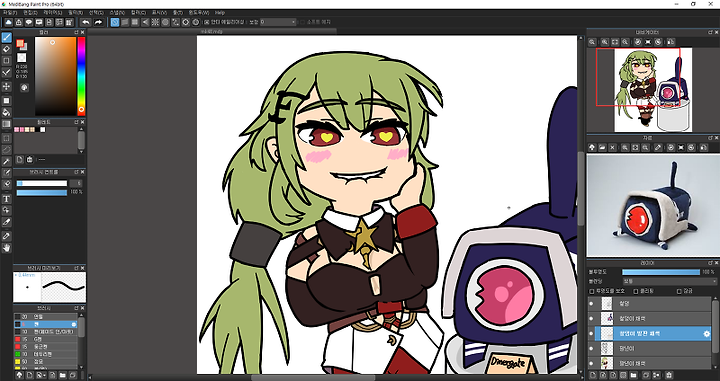The width and height of the screenshot is (720, 381).
Task: Click the layer opacity slider
Action: [661, 272]
